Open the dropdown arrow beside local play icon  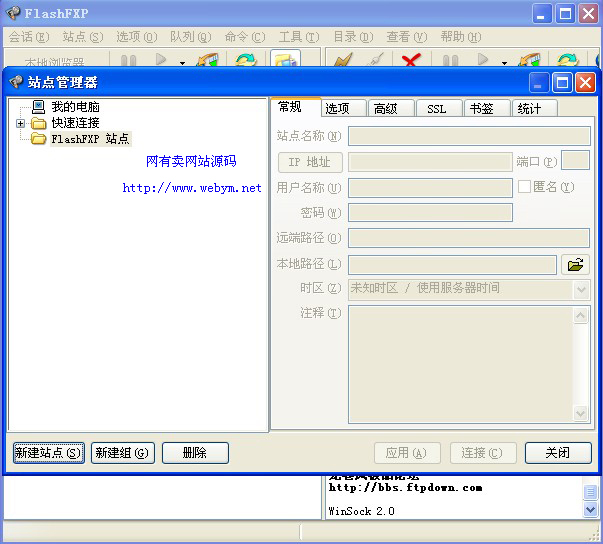point(182,63)
